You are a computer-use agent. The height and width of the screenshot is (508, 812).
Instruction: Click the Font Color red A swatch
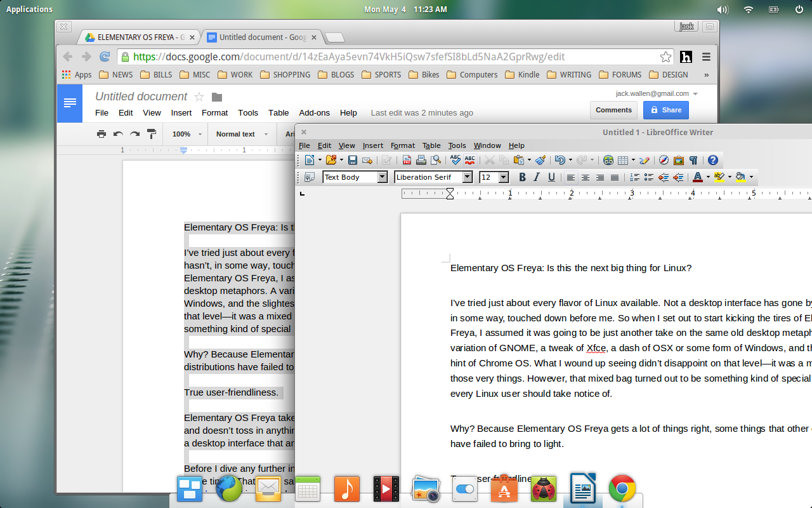click(697, 177)
